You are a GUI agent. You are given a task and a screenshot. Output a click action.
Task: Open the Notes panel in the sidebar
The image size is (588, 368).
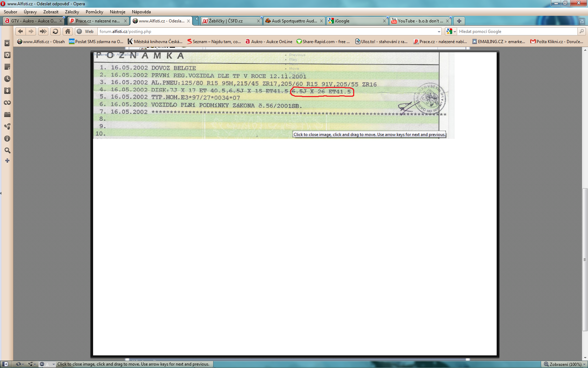[7, 67]
